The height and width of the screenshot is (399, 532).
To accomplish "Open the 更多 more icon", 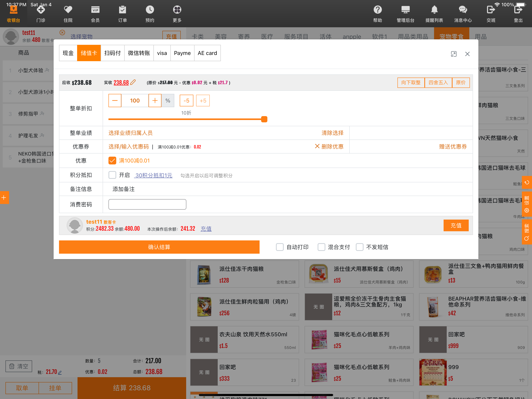I will (x=177, y=14).
